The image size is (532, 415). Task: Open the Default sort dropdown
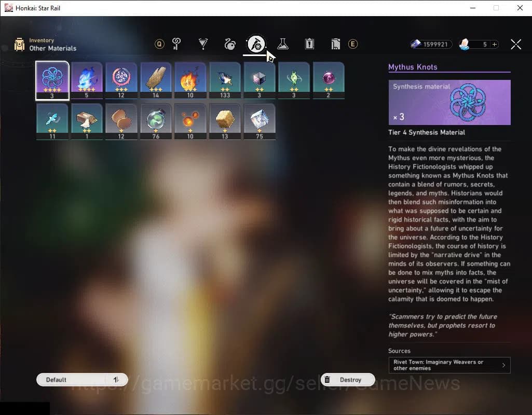click(x=82, y=380)
